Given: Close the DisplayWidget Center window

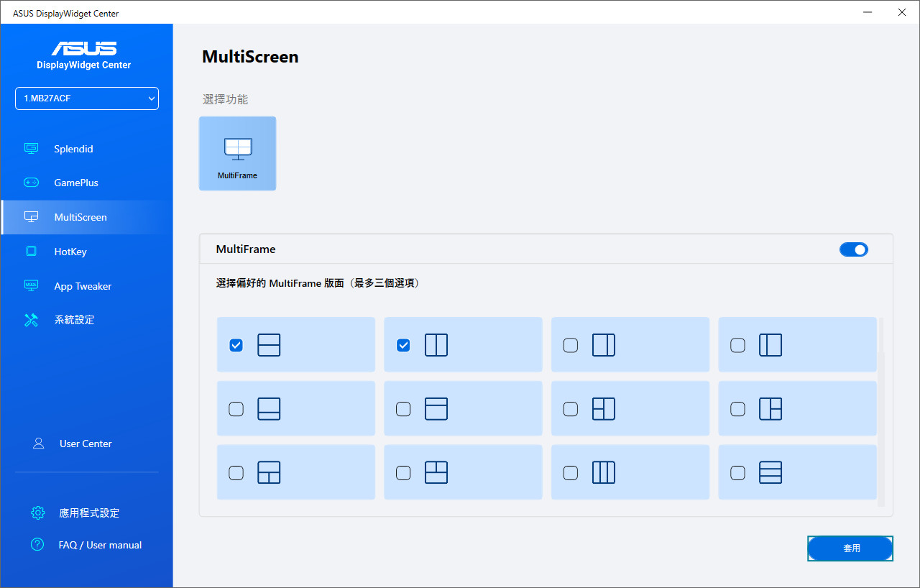Looking at the screenshot, I should tap(902, 12).
